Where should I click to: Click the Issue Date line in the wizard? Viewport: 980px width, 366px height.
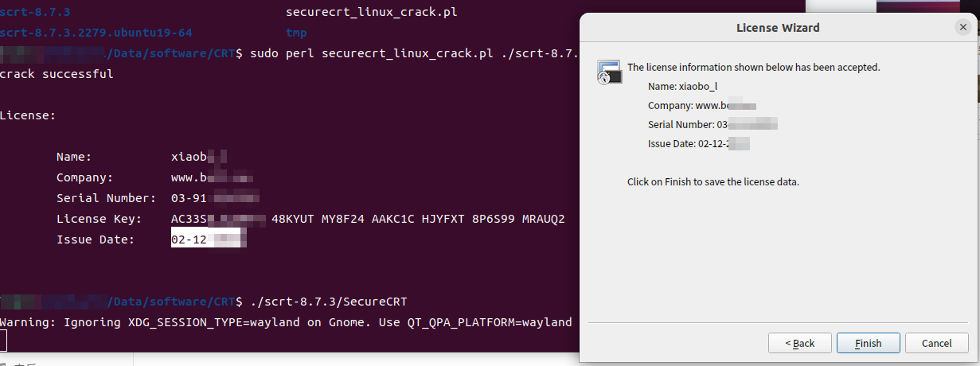(x=699, y=144)
